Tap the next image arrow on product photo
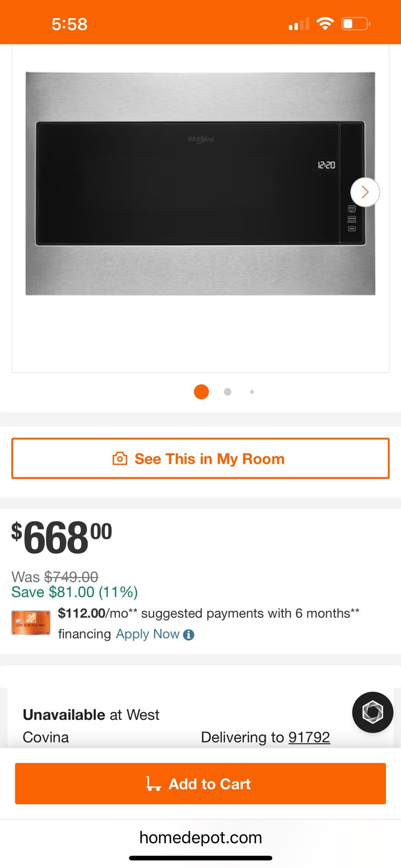The height and width of the screenshot is (868, 401). pyautogui.click(x=365, y=192)
